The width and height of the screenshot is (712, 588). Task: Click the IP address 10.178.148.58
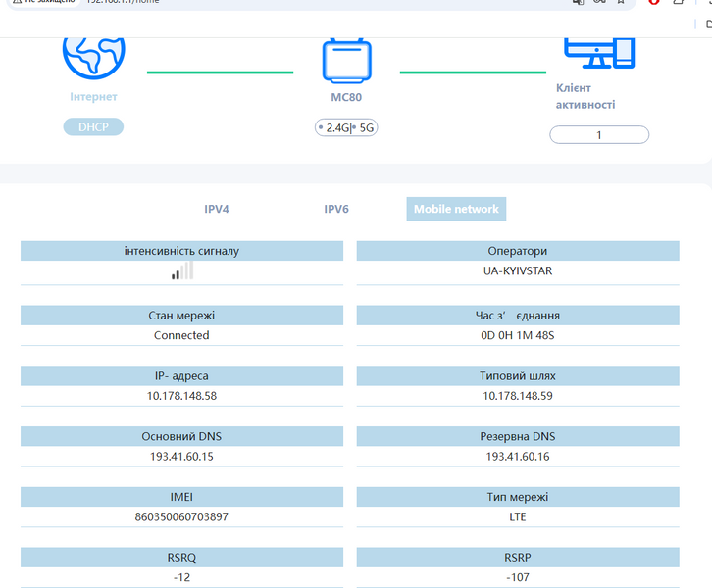(x=181, y=396)
